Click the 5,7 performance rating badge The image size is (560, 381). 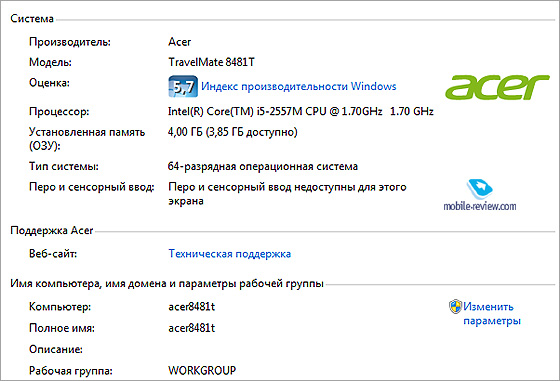point(183,86)
